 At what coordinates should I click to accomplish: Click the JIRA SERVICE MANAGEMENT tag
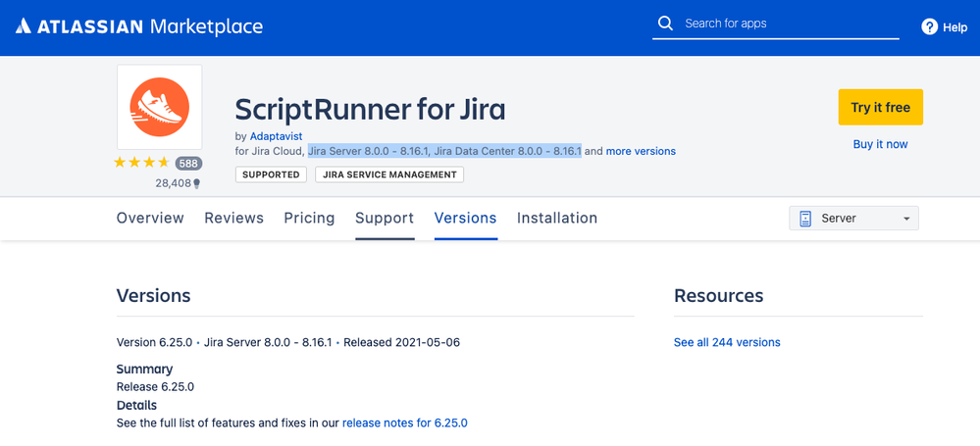pos(389,174)
